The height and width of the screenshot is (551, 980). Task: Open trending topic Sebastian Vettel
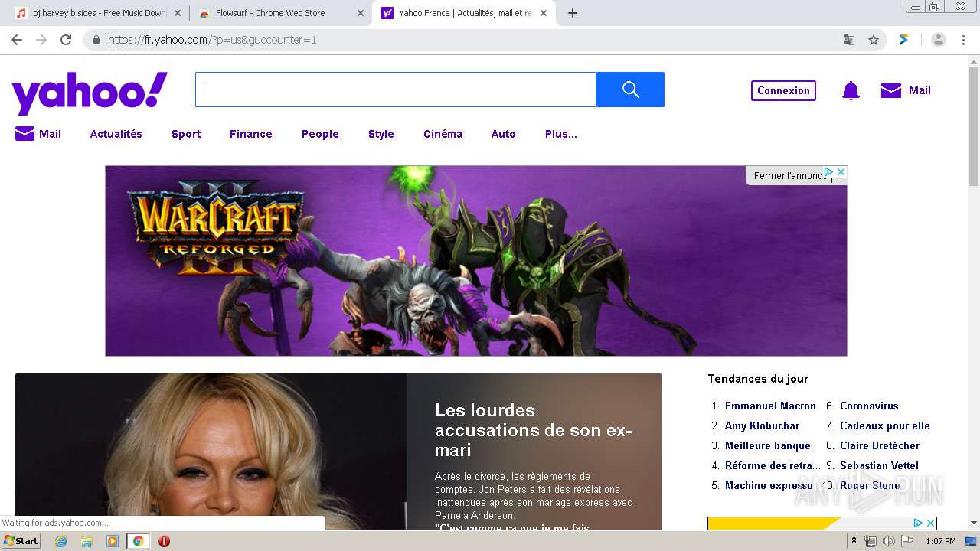[x=879, y=465]
